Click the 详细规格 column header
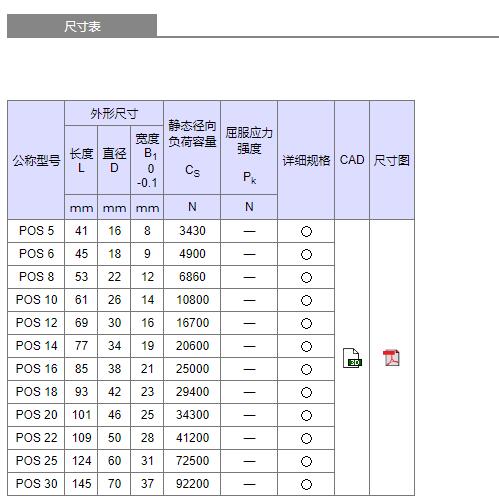This screenshot has height=504, width=499. [306, 160]
